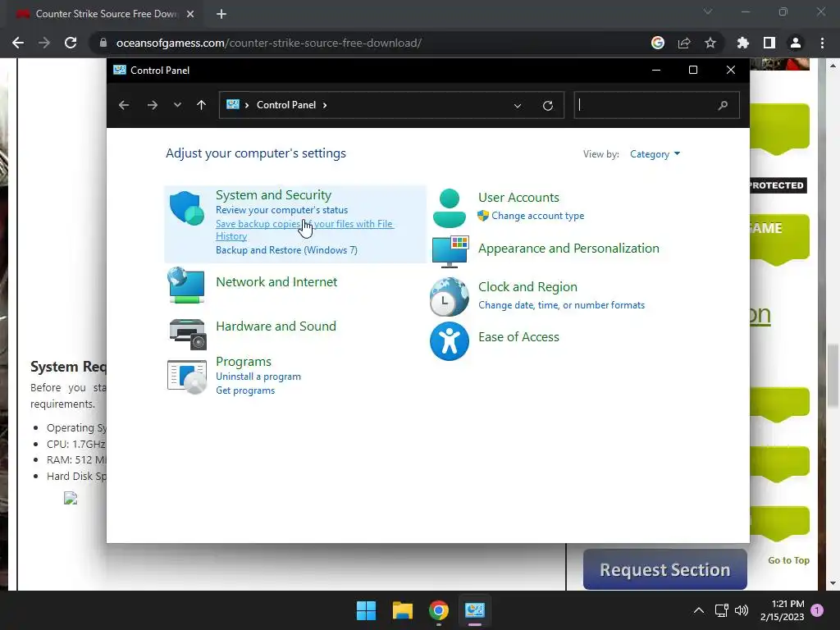840x630 pixels.
Task: Click Chrome browser back arrow
Action: 18,43
